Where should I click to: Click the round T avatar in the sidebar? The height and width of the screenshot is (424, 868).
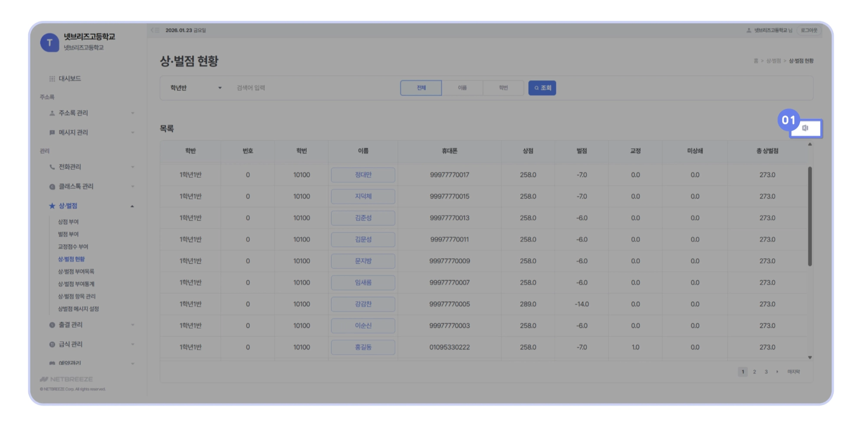(x=49, y=42)
